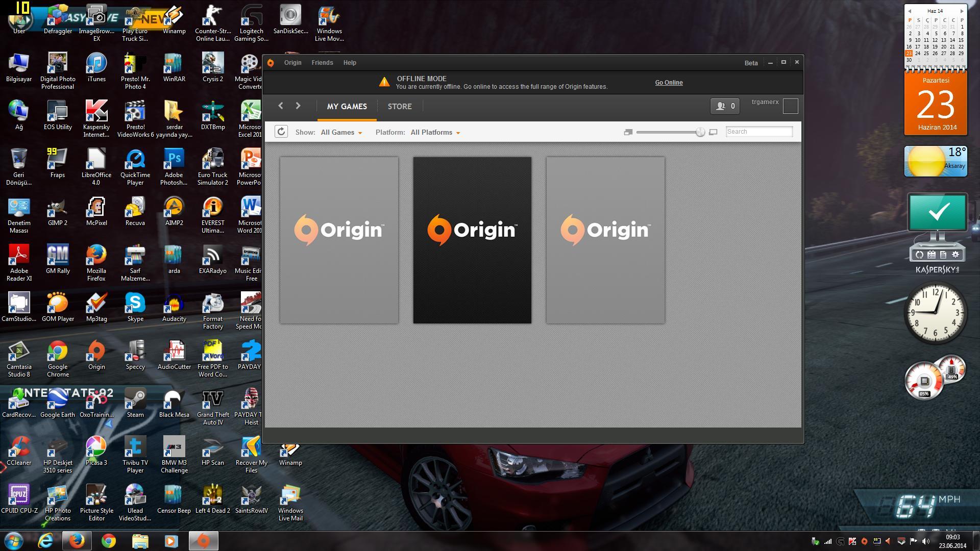Click the Origin logo in the title bar

pyautogui.click(x=271, y=63)
